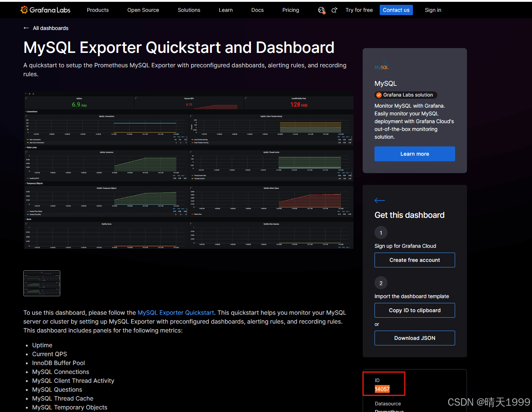Click the Contact us button
Viewport: 532px width, 412px height.
coord(396,10)
